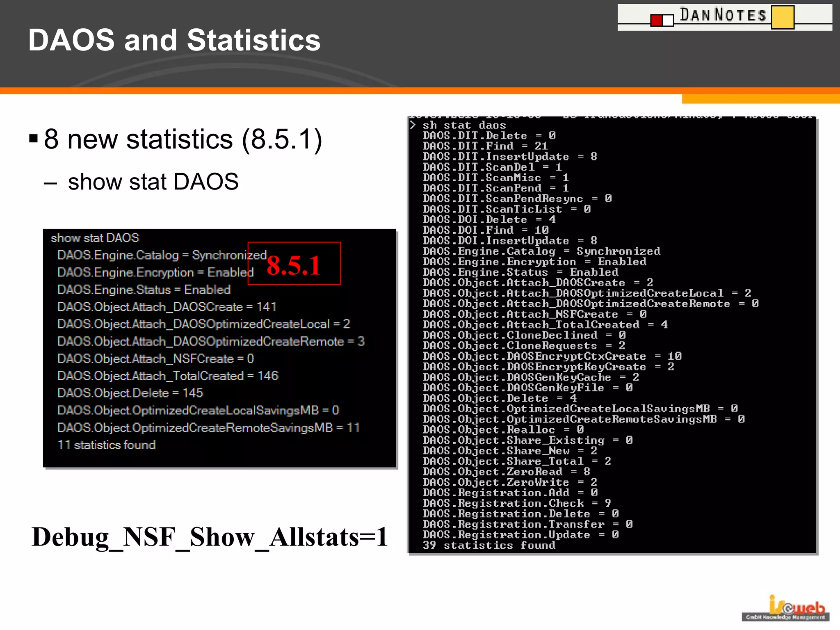Click 'DAOS.Object.Attach_DAOSCreate = 2' line
Image resolution: width=840 pixels, height=630 pixels.
(538, 283)
